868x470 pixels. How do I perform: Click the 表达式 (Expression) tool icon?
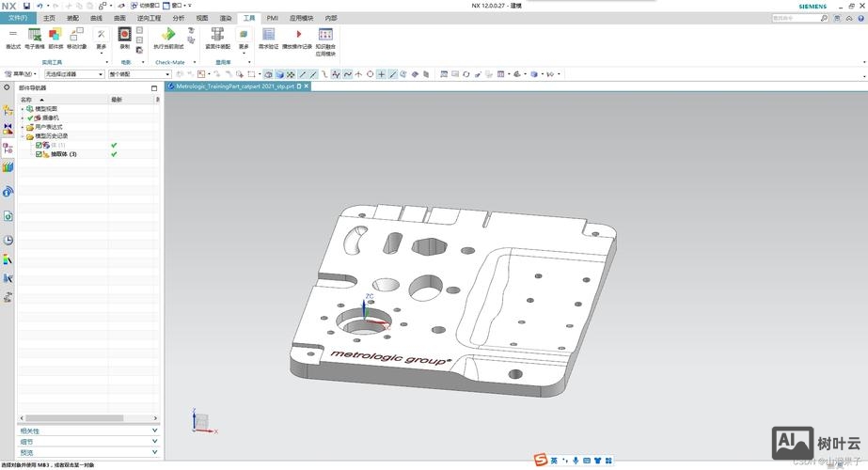pos(13,36)
